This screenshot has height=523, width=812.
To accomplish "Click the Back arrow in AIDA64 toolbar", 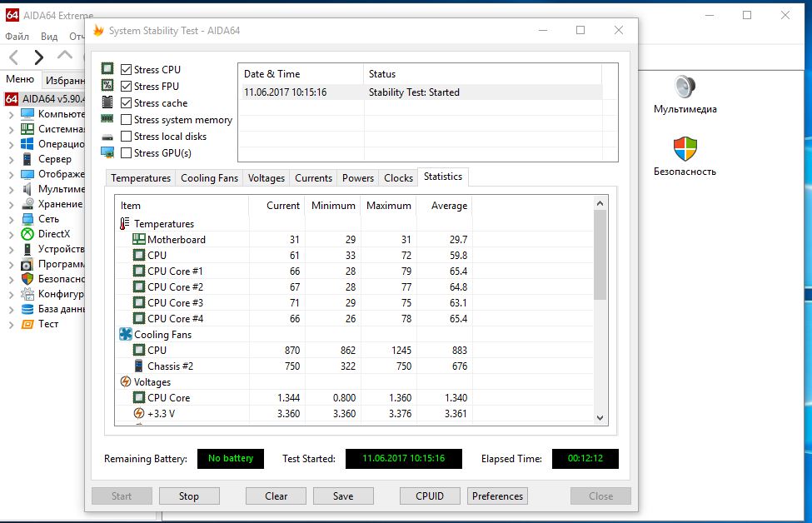I will pyautogui.click(x=14, y=57).
